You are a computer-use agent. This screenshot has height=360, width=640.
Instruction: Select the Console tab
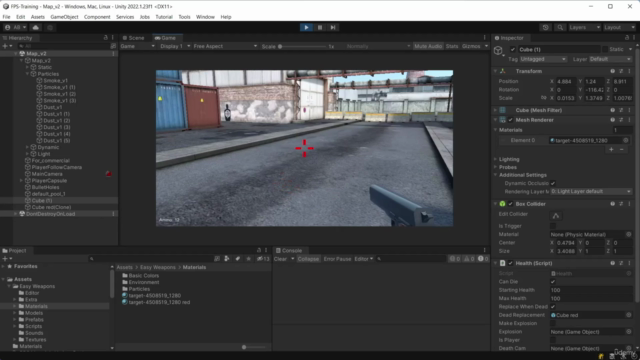(289, 251)
